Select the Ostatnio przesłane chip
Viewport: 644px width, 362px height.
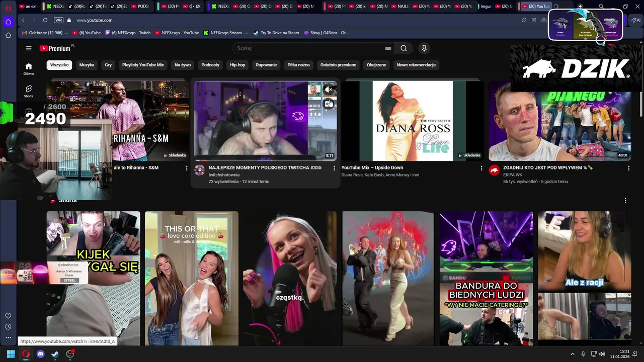pos(338,65)
